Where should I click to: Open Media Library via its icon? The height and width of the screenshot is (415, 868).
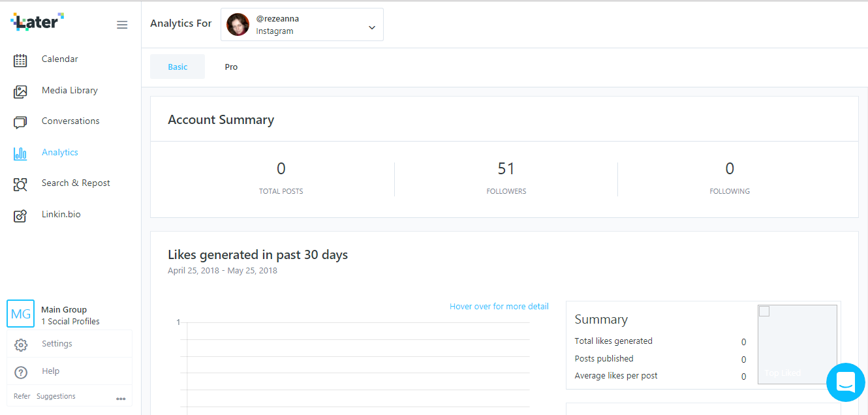pos(20,91)
